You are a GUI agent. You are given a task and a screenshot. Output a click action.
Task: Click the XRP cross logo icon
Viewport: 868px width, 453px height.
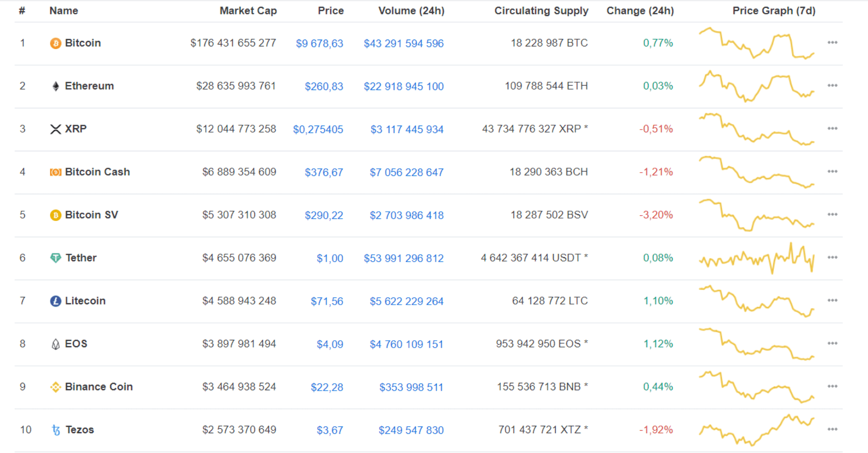pos(55,130)
